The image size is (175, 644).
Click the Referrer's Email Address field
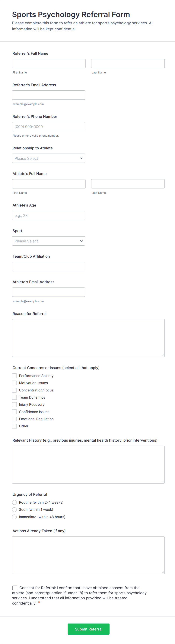click(x=49, y=95)
